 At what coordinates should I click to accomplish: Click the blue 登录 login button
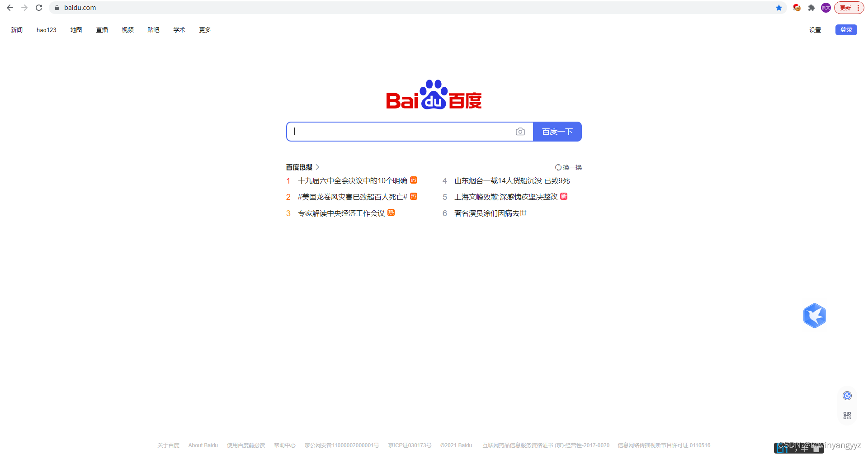click(846, 30)
